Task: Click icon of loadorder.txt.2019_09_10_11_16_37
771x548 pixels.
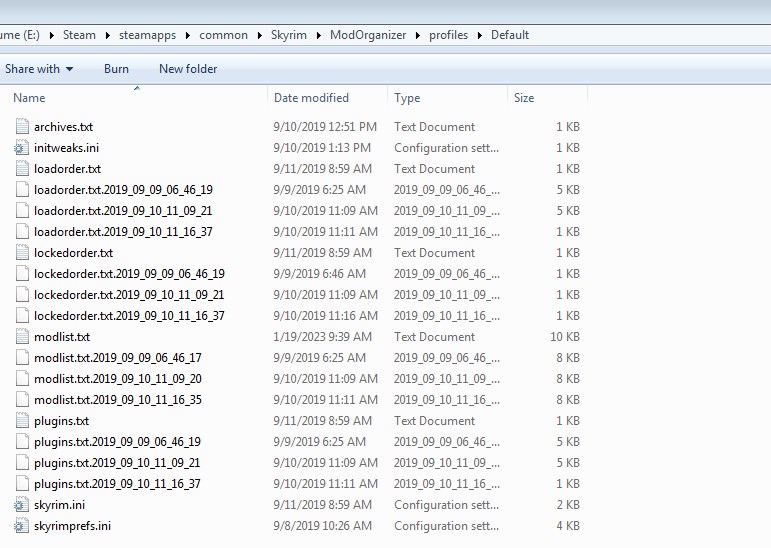Action: pyautogui.click(x=22, y=232)
